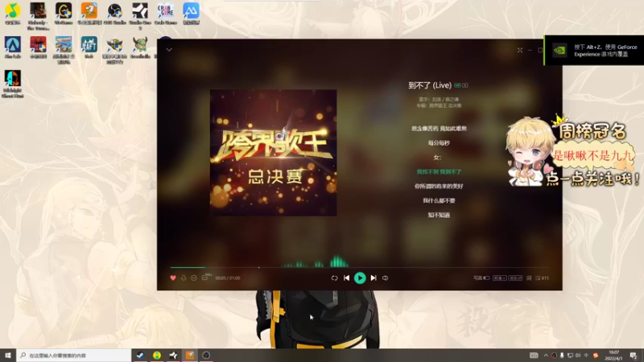
Task: Open QQ Music desktop shortcut
Action: tap(12, 13)
